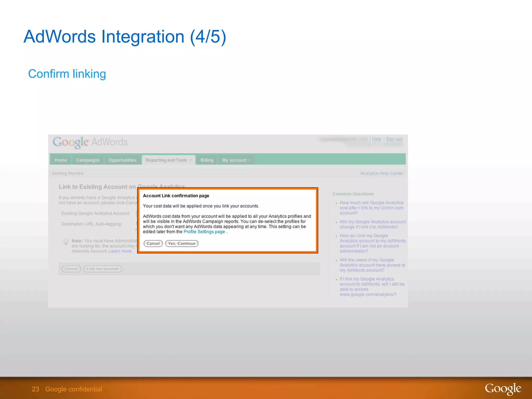Select the Billing tab
This screenshot has width=532, height=399.
click(207, 160)
